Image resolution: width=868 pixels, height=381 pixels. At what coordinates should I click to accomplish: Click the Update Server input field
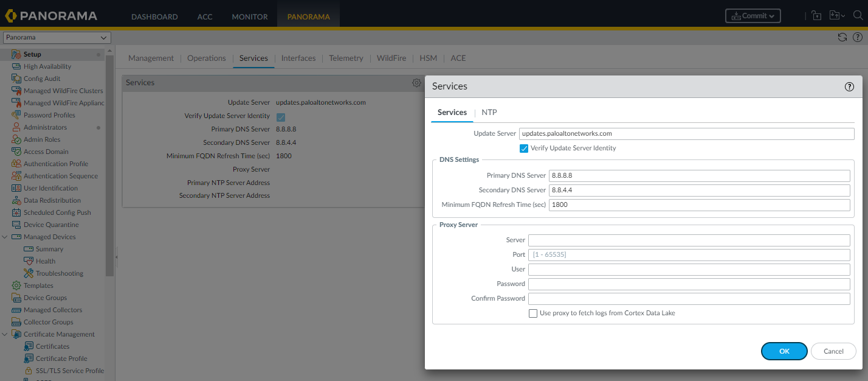coord(687,133)
